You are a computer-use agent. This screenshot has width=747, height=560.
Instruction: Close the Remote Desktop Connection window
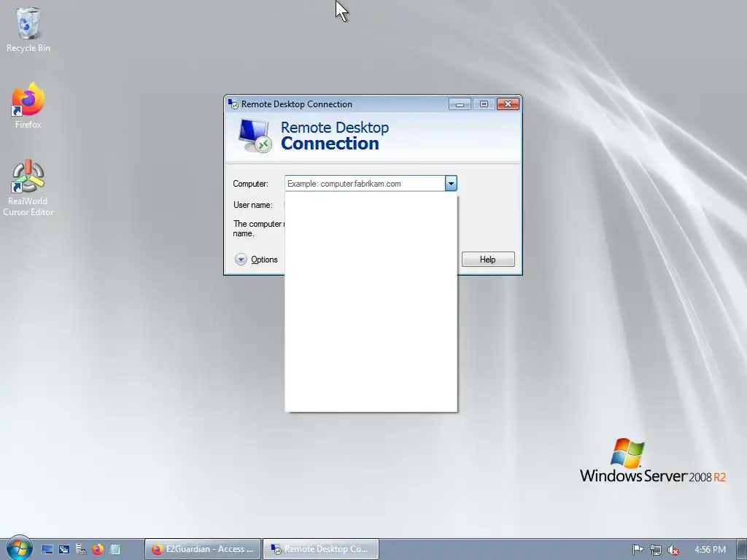coord(508,104)
